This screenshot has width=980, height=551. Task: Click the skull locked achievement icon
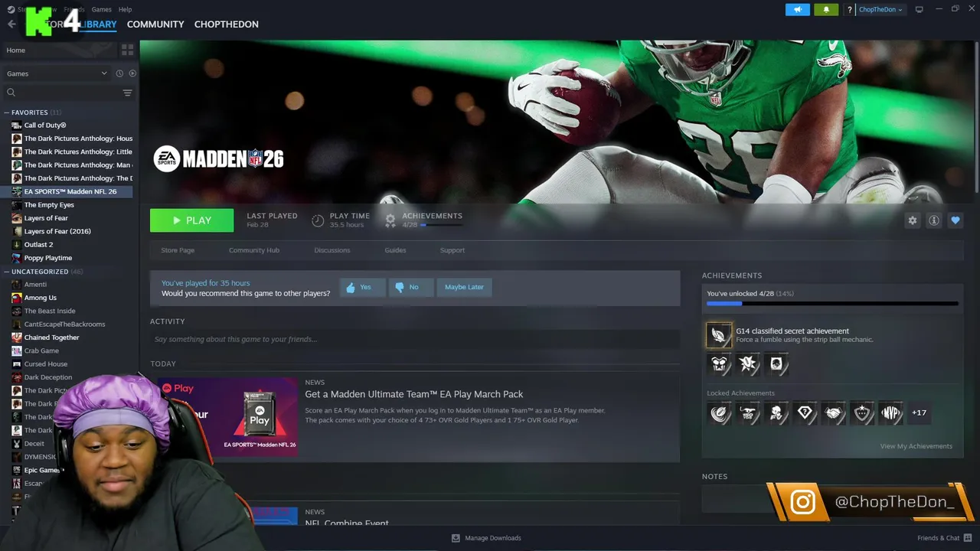[776, 413]
